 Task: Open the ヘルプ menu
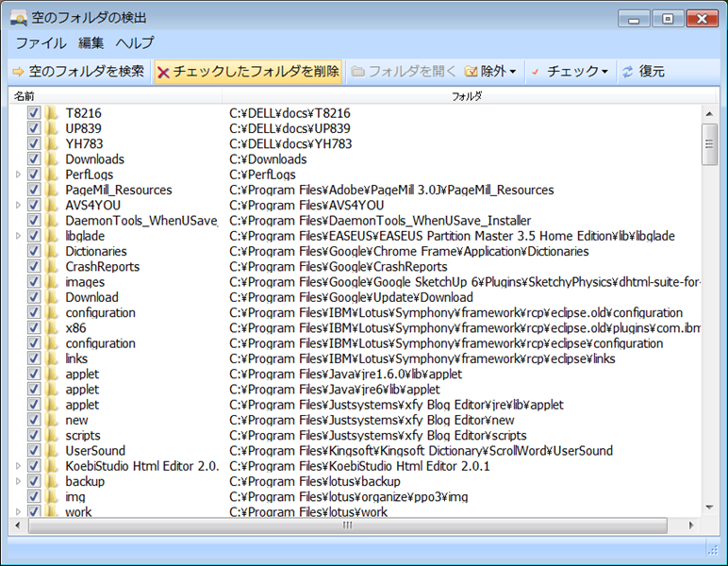(135, 43)
